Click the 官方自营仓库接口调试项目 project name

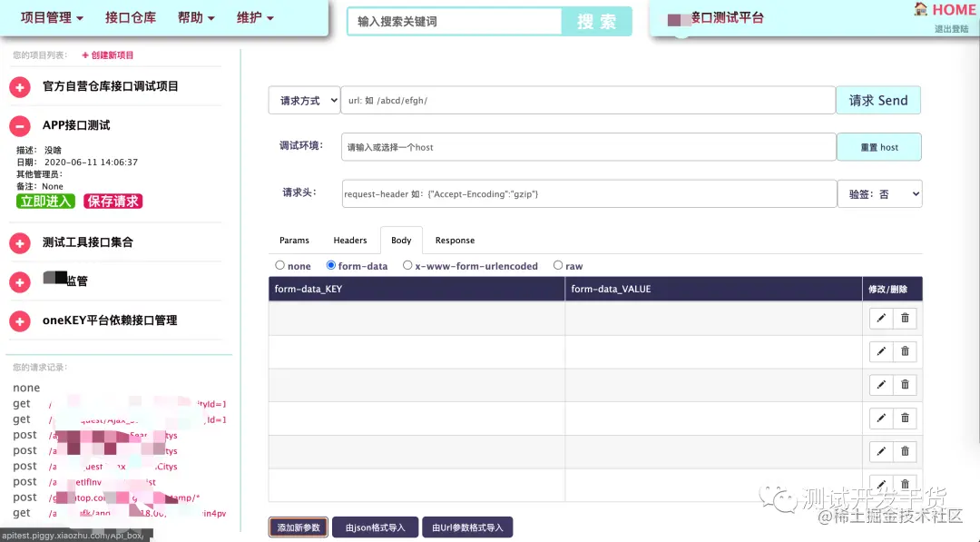(111, 87)
